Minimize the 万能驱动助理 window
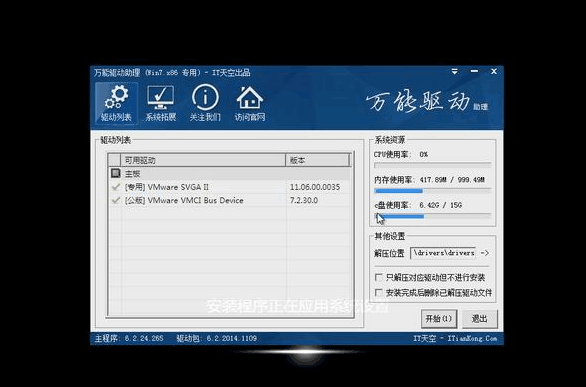The height and width of the screenshot is (387, 586). (474, 71)
